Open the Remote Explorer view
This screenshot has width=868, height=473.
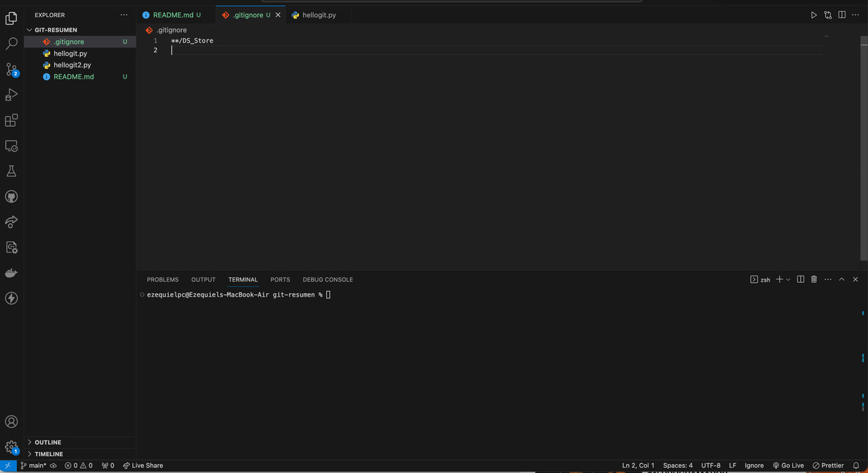[x=11, y=146]
